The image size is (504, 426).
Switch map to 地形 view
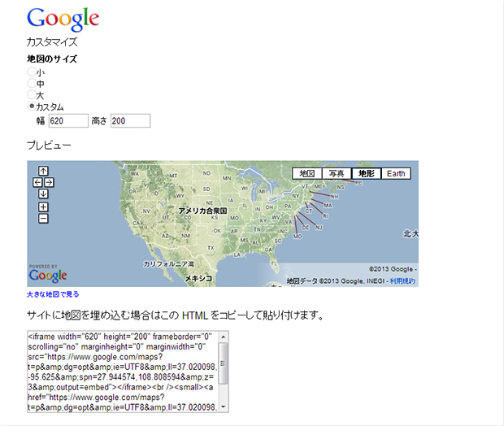[367, 174]
